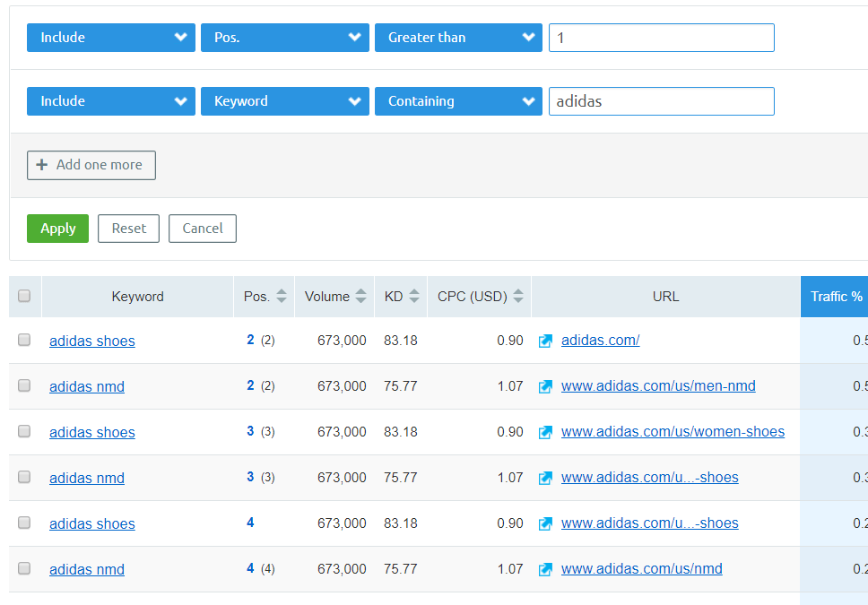Check the adidas nmd position 3 row
The image size is (868, 605).
tap(24, 477)
